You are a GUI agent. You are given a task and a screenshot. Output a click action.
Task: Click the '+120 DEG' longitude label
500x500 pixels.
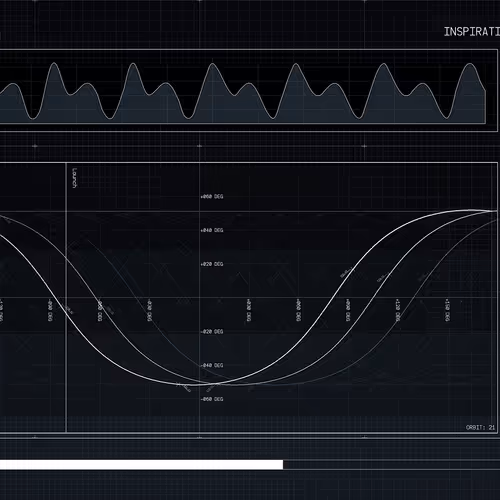click(x=397, y=310)
